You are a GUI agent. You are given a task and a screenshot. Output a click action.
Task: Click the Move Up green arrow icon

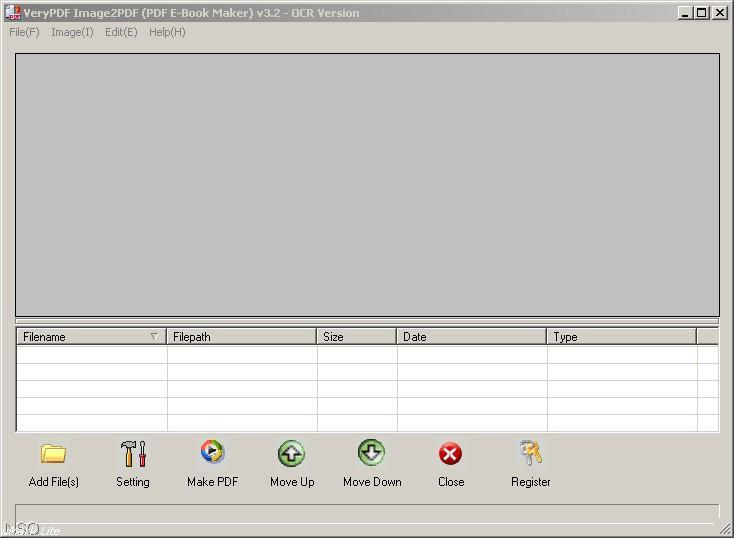(x=291, y=453)
